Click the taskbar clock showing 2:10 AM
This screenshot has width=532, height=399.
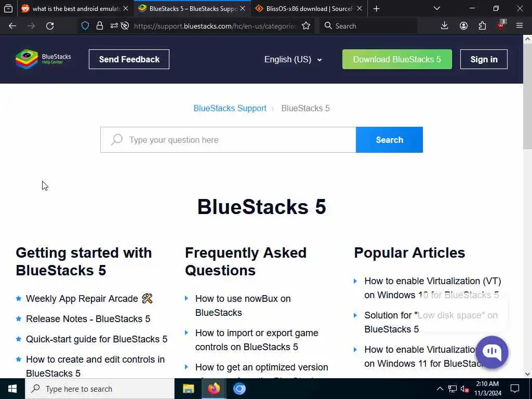click(487, 389)
